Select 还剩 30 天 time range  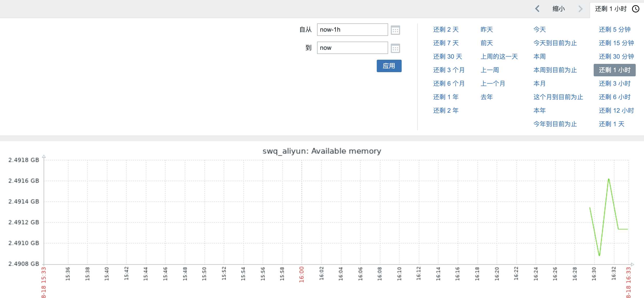click(x=447, y=57)
